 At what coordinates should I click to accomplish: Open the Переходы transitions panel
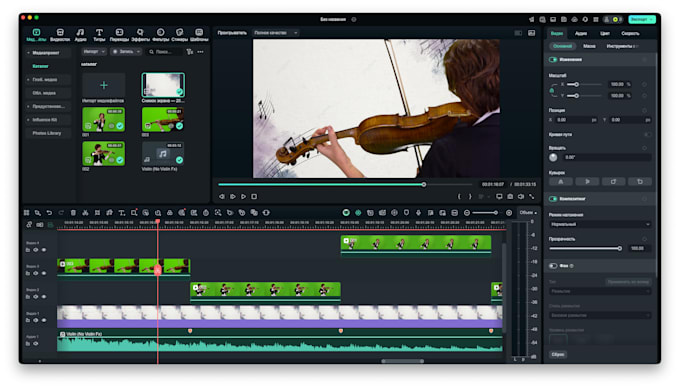[119, 35]
